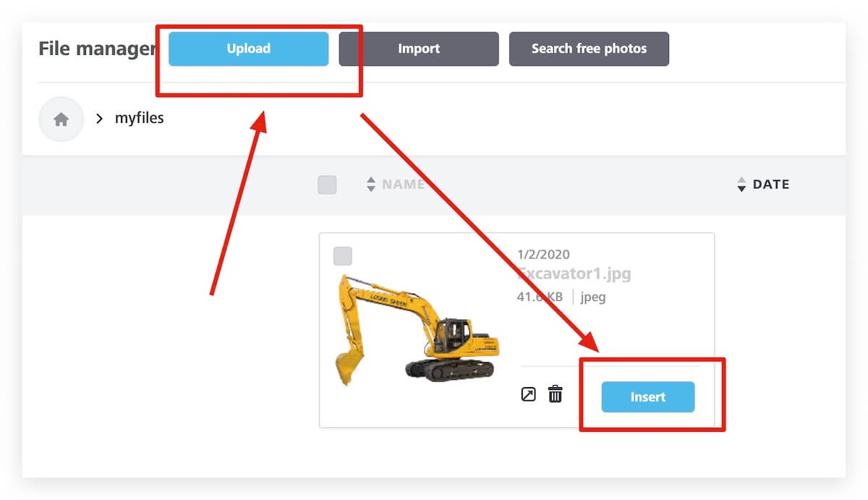Toggle the select-all checkbox in header

pos(327,185)
